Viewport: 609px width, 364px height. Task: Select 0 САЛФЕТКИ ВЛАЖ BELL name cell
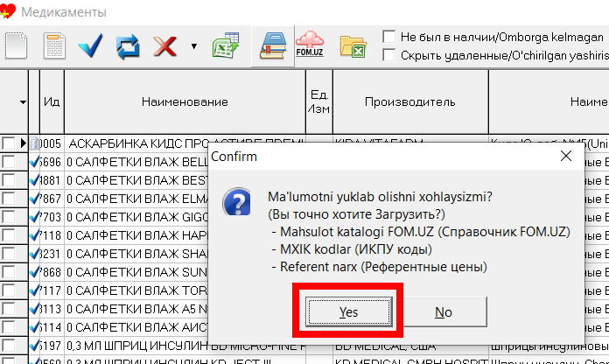point(136,162)
